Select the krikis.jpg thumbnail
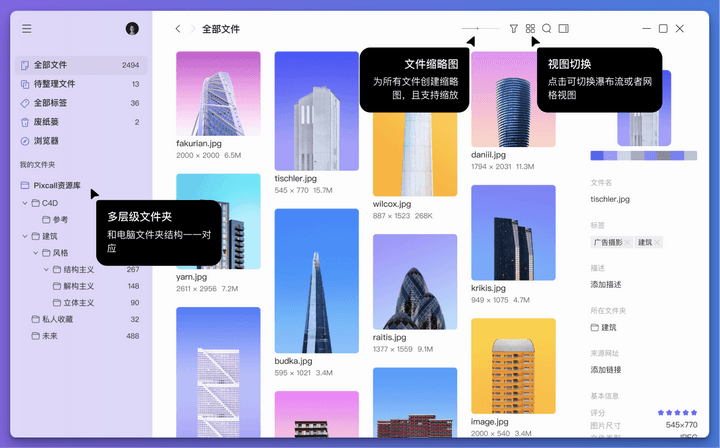Screen dimensions: 720x448 click(513, 233)
